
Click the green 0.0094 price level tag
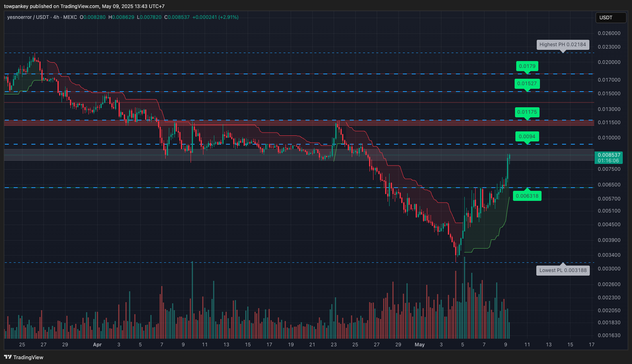(527, 137)
